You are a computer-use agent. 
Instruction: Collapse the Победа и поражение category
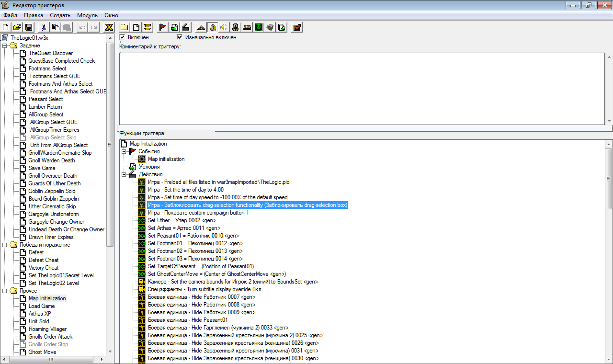click(x=5, y=245)
